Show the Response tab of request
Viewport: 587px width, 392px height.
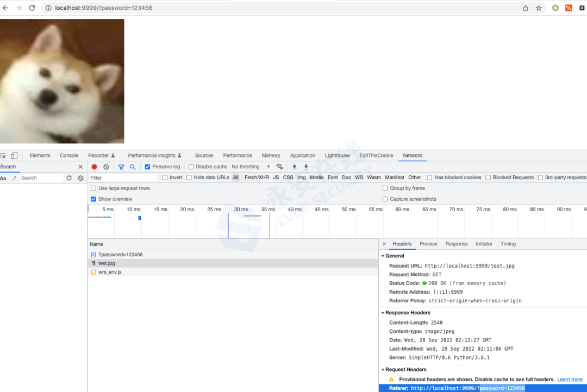(457, 244)
